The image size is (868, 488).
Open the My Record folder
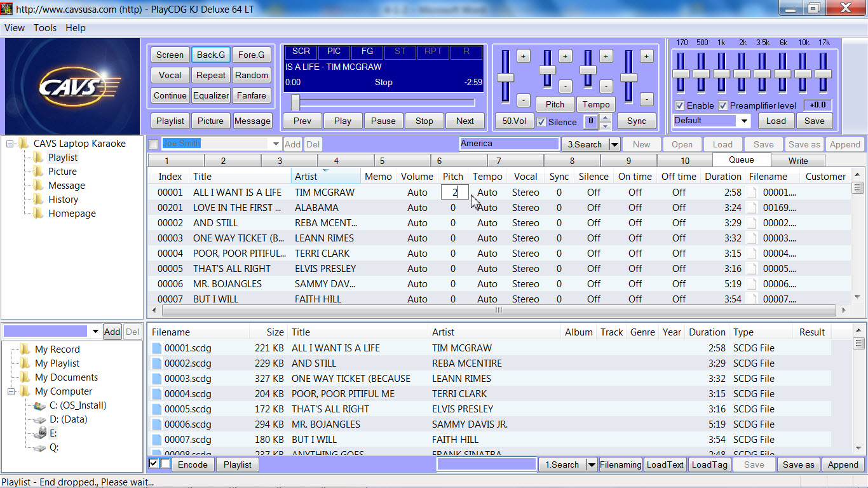[57, 349]
